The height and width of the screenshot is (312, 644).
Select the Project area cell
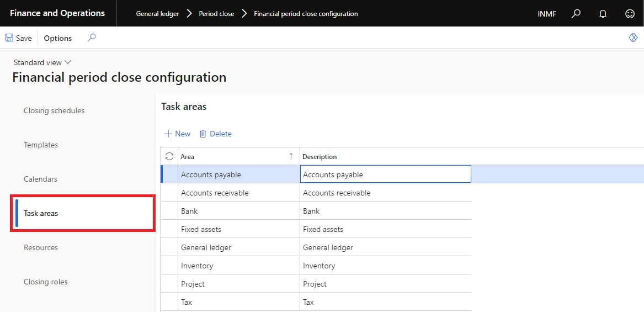[239, 284]
